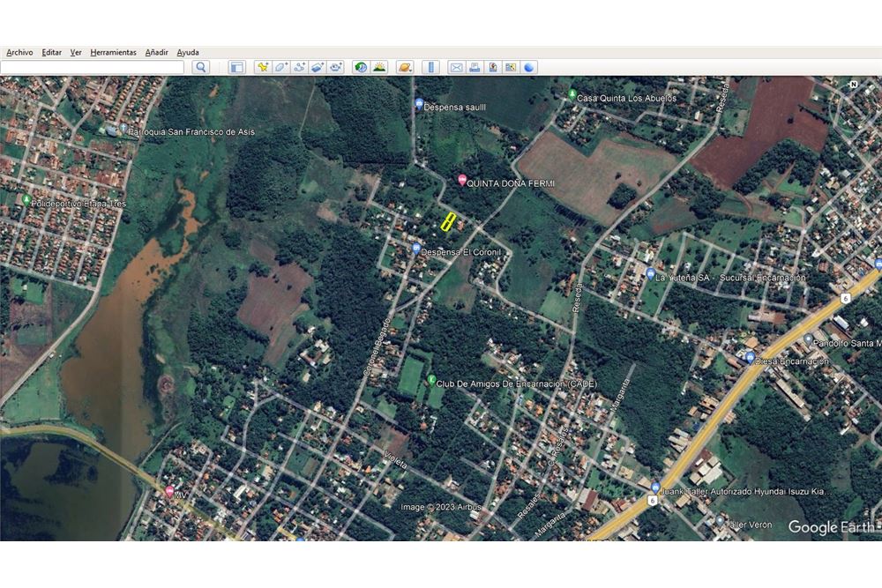The width and height of the screenshot is (882, 588).
Task: Open the planet switcher dropdown
Action: 405,68
